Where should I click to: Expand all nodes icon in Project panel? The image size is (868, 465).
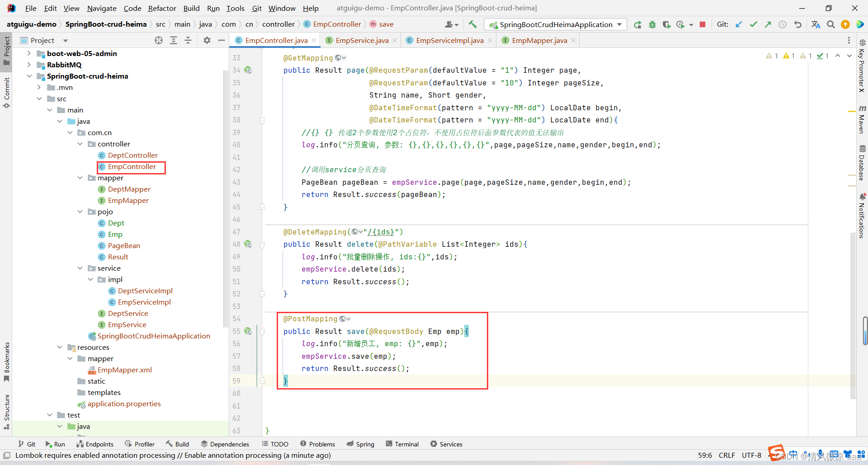(x=174, y=40)
